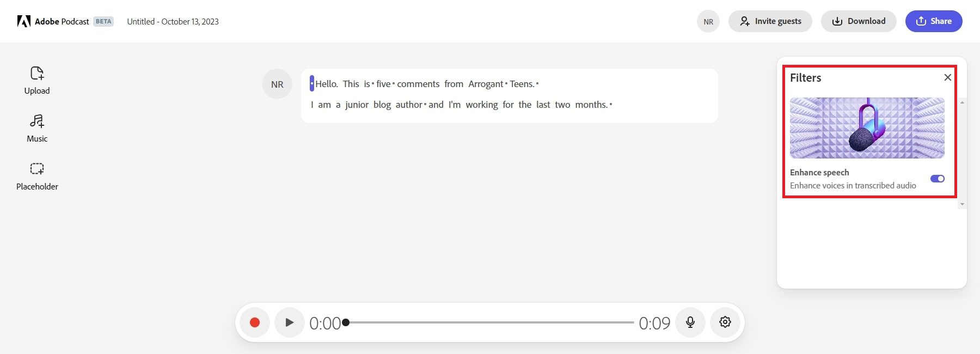Click the word "working" in the transcript
The width and height of the screenshot is (980, 354).
click(x=482, y=105)
